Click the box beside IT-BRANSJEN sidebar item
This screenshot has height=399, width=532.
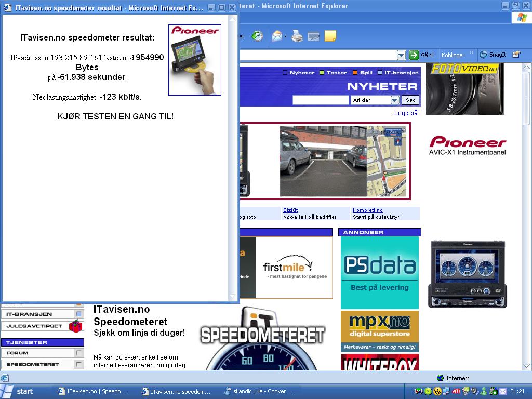(79, 314)
